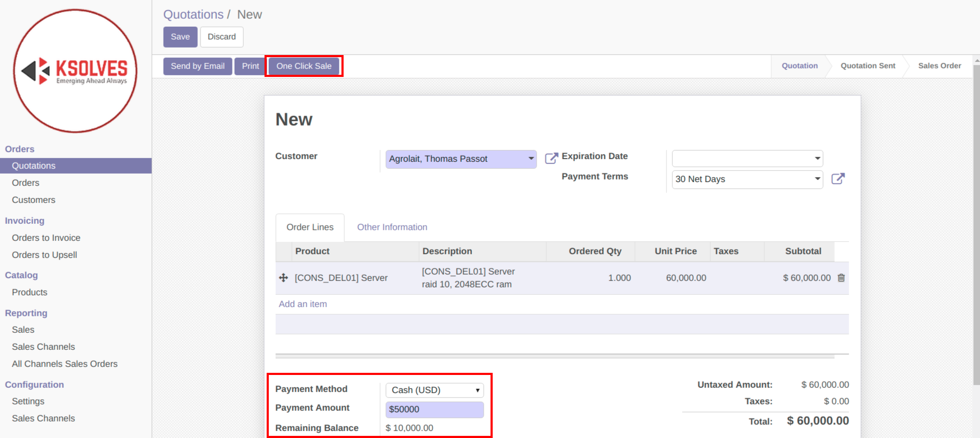
Task: Open Orders to Invoice in sidebar
Action: (x=46, y=238)
